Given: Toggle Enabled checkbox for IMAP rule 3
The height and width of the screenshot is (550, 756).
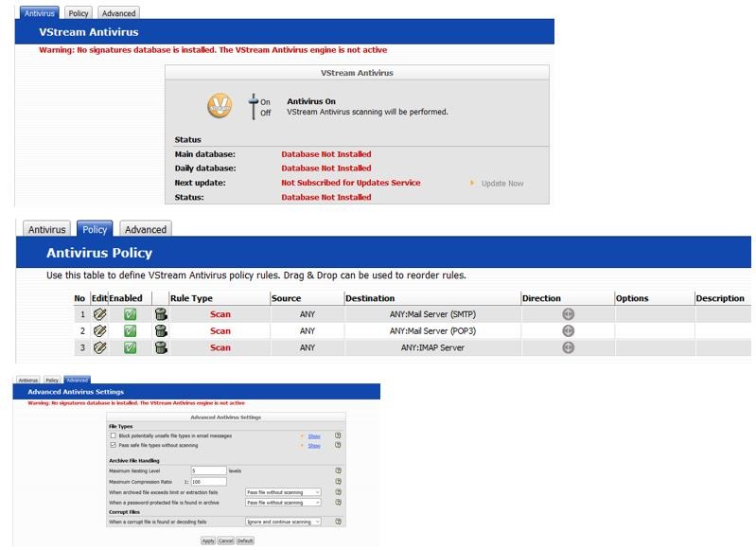Looking at the screenshot, I should 130,347.
